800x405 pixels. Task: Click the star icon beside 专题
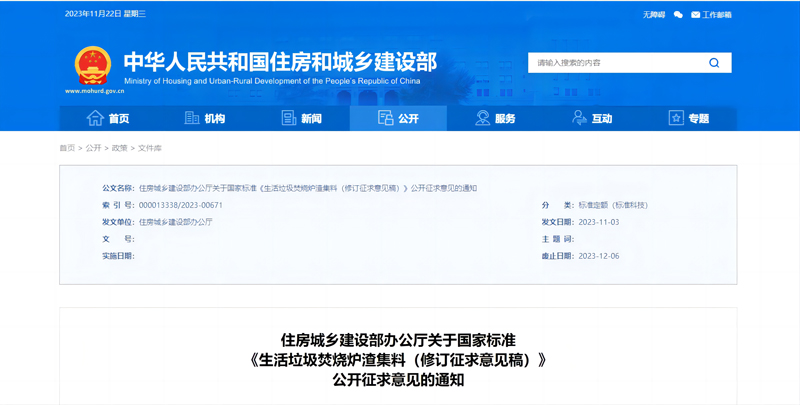click(x=676, y=118)
